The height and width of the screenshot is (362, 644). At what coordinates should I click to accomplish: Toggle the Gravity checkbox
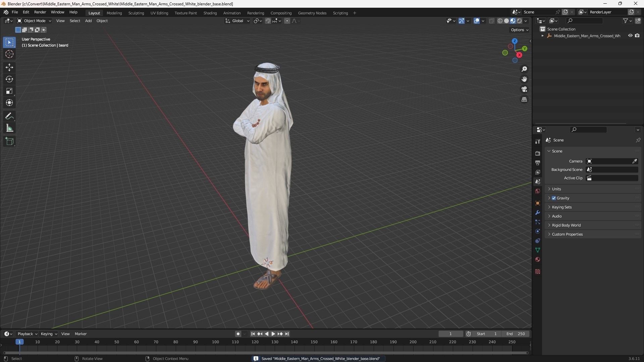(x=554, y=198)
